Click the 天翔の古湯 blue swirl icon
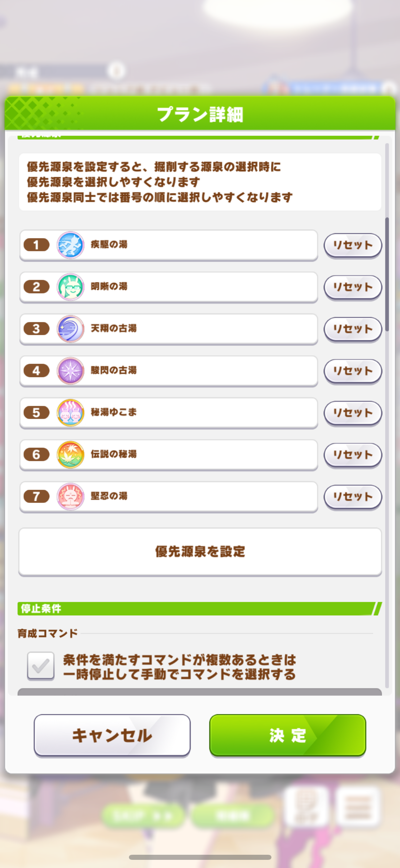This screenshot has height=868, width=400. pos(70,329)
